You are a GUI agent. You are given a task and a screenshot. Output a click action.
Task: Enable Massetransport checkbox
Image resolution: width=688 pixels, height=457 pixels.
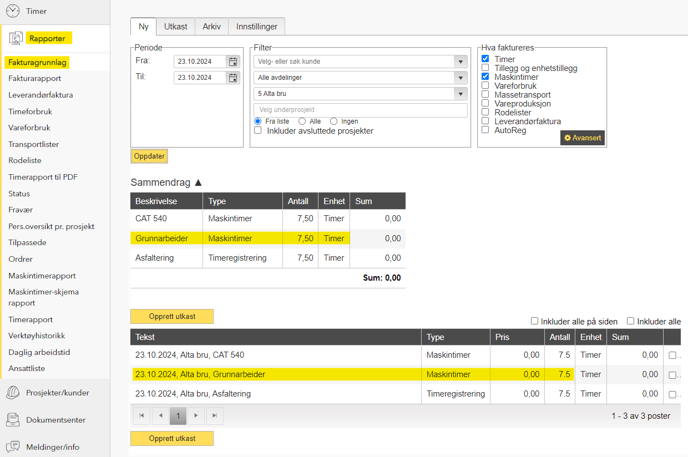485,94
